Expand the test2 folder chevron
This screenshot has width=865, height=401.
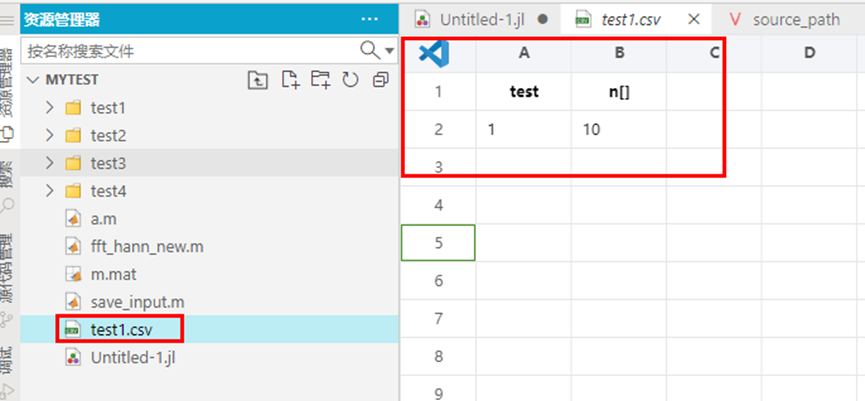pyautogui.click(x=50, y=135)
